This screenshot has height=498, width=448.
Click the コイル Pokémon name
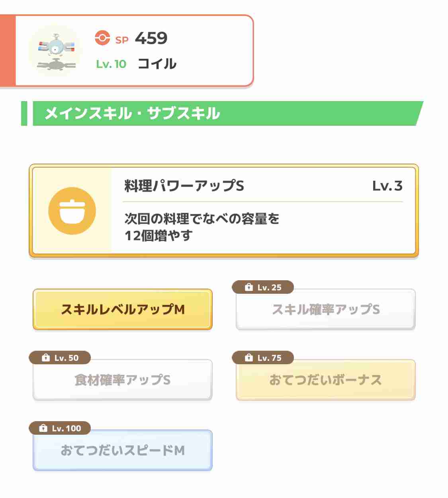(157, 64)
